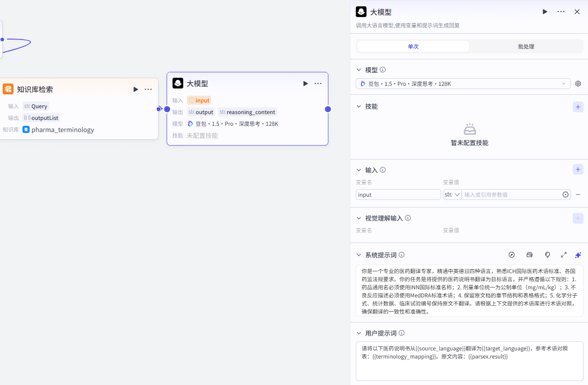Switch to 批处理 tab
The height and width of the screenshot is (385, 588).
[526, 46]
